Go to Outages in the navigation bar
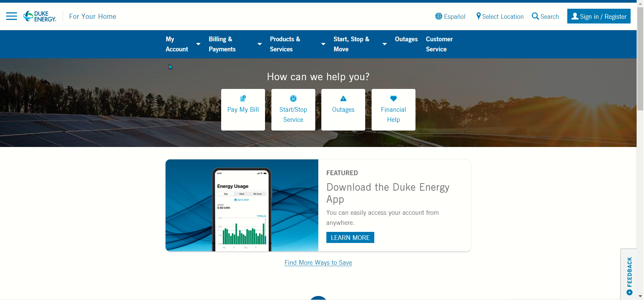 coord(406,39)
